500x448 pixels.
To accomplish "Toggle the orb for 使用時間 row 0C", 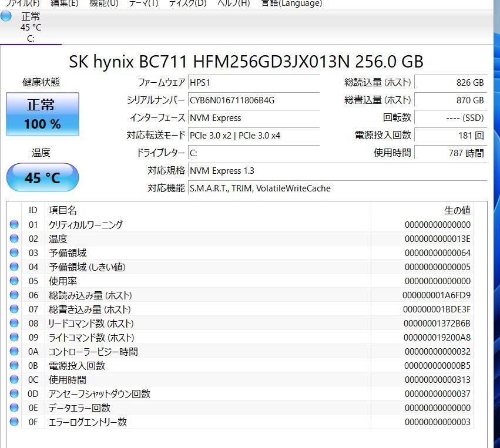I will 15,380.
